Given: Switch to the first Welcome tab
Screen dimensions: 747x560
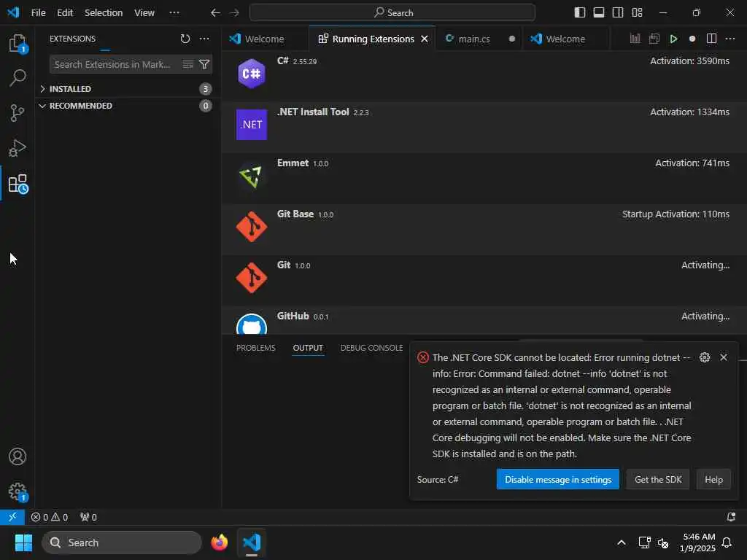Looking at the screenshot, I should pos(265,39).
